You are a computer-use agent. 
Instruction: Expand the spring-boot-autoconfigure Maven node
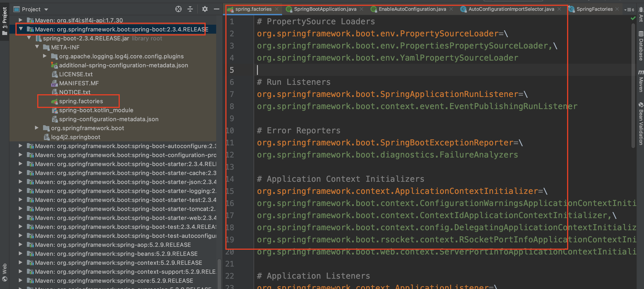coord(20,146)
